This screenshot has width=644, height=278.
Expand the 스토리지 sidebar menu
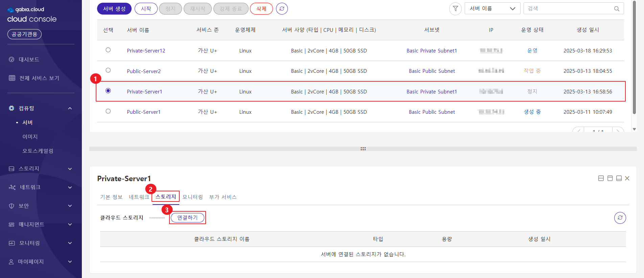[41, 169]
